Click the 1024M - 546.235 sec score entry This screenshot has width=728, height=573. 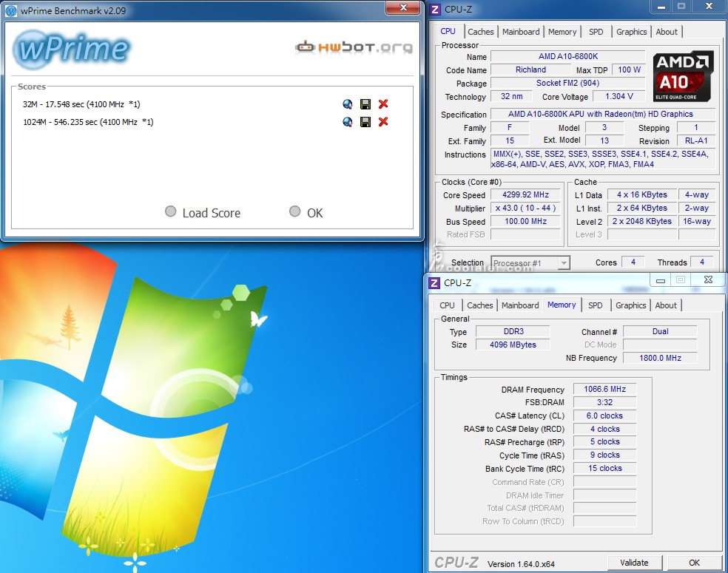click(88, 121)
